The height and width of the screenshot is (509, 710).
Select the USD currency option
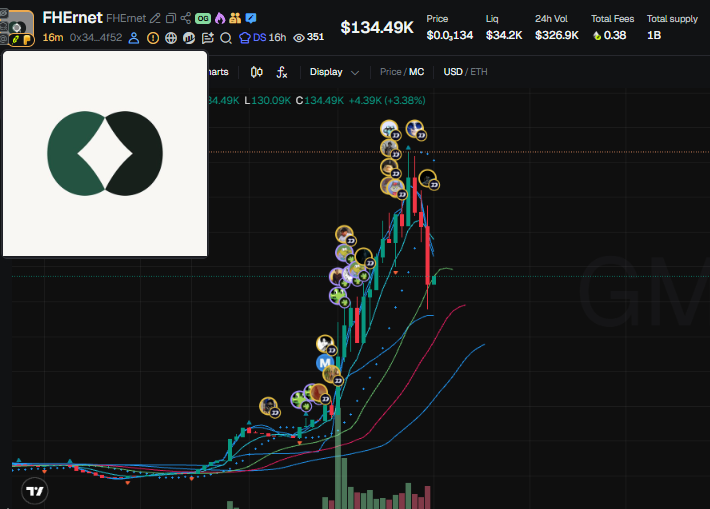coord(453,72)
